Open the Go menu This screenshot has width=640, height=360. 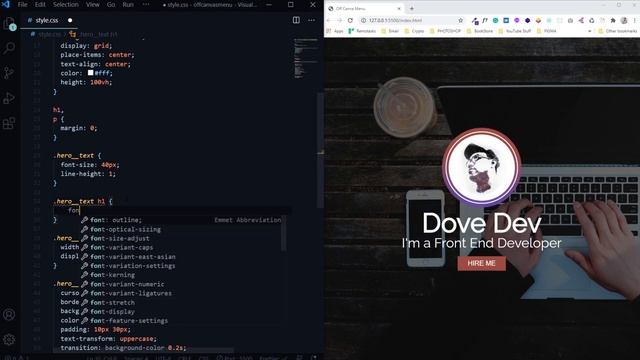click(x=111, y=4)
